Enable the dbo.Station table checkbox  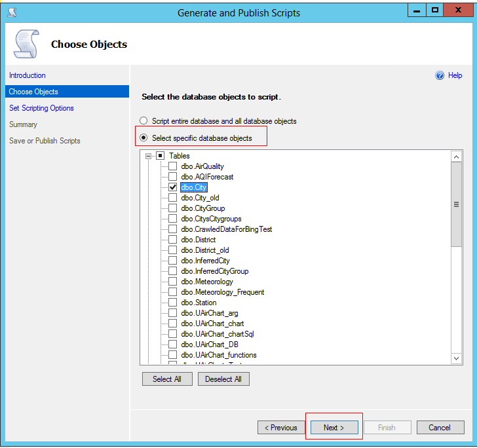pyautogui.click(x=173, y=303)
